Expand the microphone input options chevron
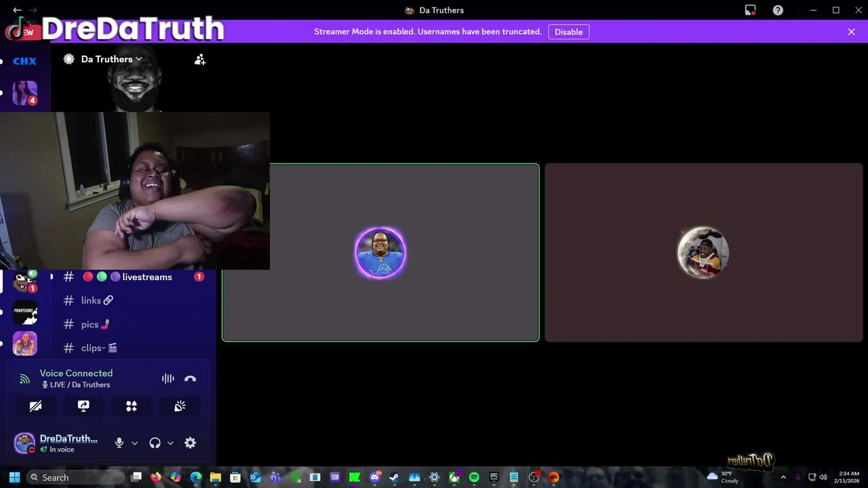Screen dimensions: 868x488 click(134, 443)
